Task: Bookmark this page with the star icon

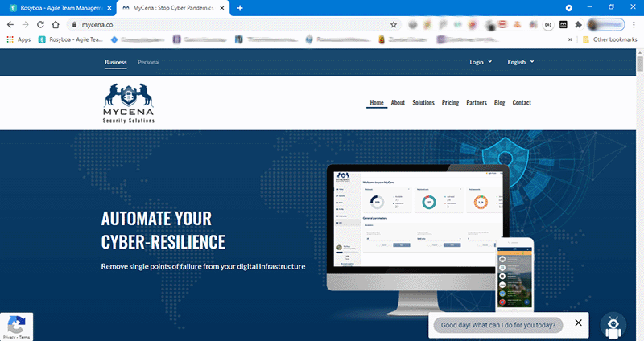Action: click(394, 24)
